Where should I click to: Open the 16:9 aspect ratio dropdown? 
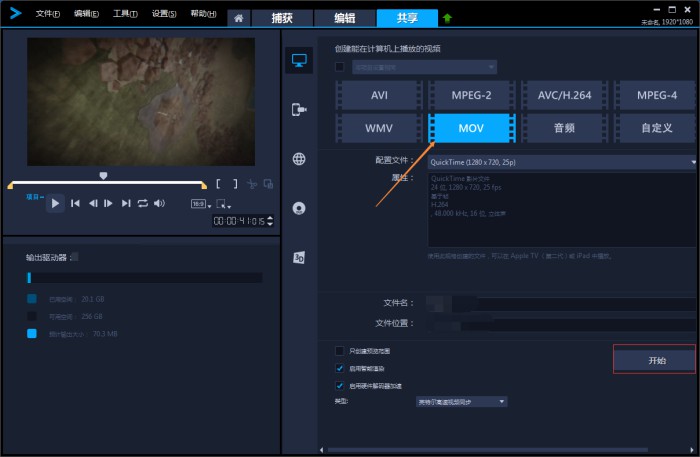tap(199, 203)
